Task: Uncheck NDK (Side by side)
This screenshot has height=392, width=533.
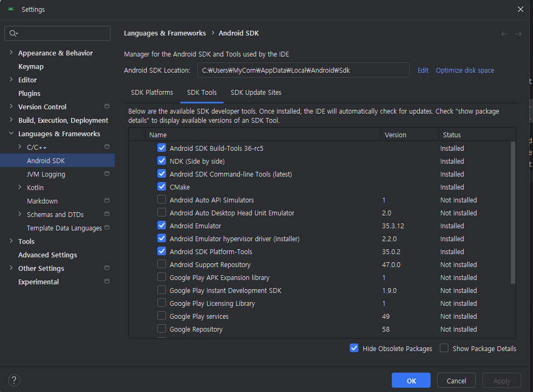Action: pyautogui.click(x=162, y=160)
